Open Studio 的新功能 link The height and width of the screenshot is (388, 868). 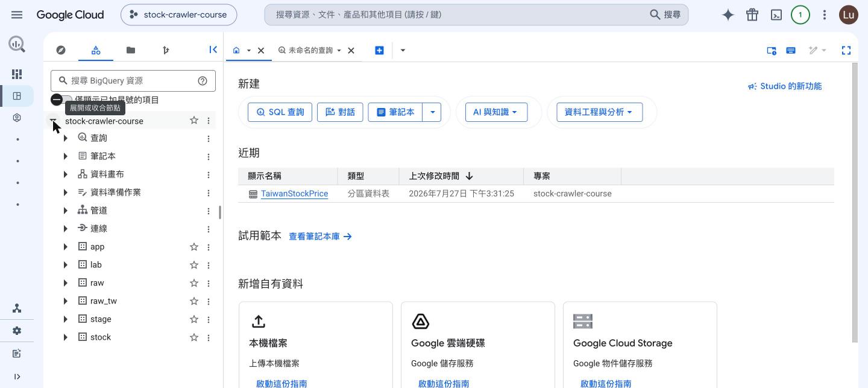coord(784,86)
